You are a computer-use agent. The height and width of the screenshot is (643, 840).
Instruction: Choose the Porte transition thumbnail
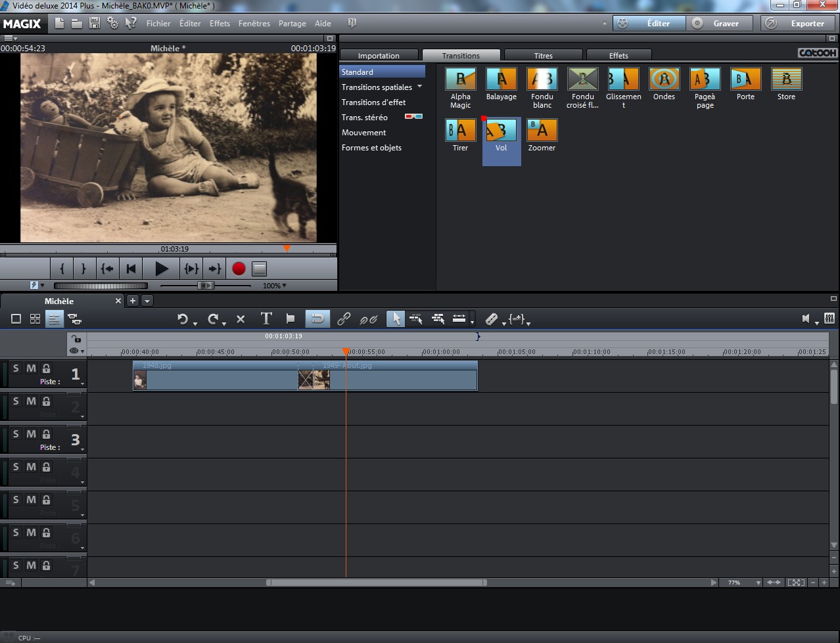click(745, 79)
